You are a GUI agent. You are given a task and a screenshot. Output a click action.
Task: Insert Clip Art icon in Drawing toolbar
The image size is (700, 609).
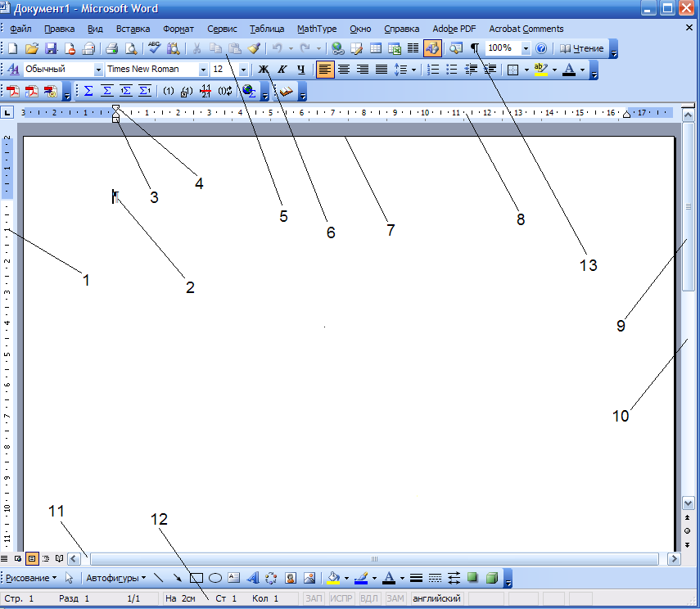tap(291, 578)
